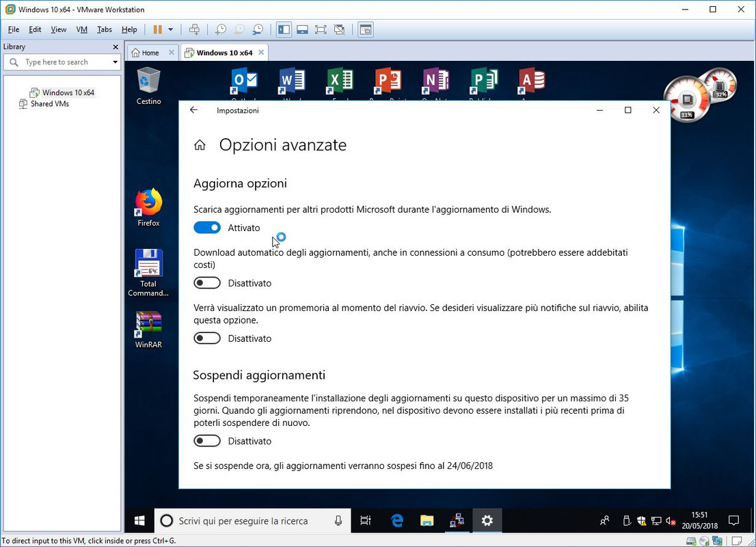
Task: Click the muted volume tray icon
Action: click(x=671, y=520)
